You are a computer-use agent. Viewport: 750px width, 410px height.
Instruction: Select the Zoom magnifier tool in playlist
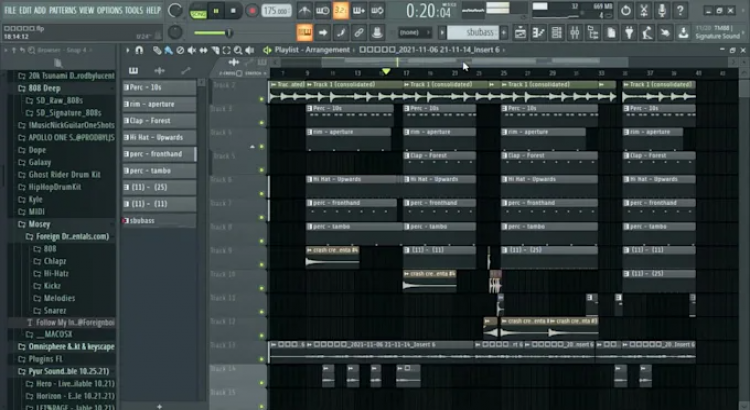(x=238, y=50)
